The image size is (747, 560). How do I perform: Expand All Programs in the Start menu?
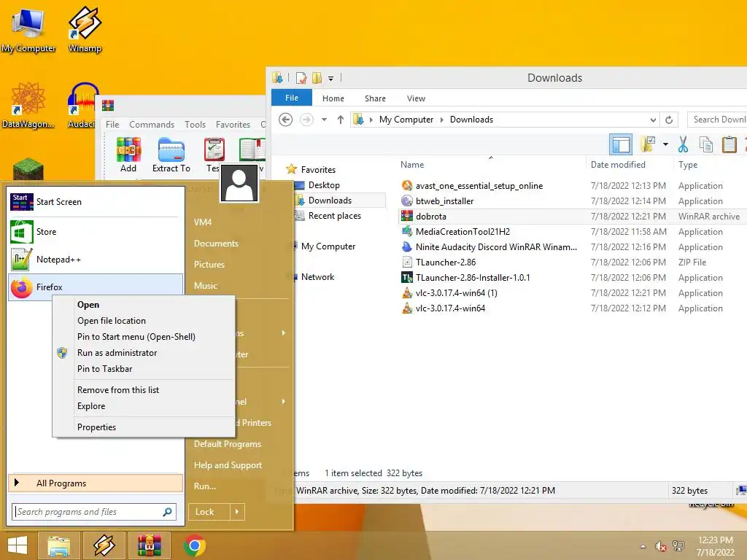[96, 483]
